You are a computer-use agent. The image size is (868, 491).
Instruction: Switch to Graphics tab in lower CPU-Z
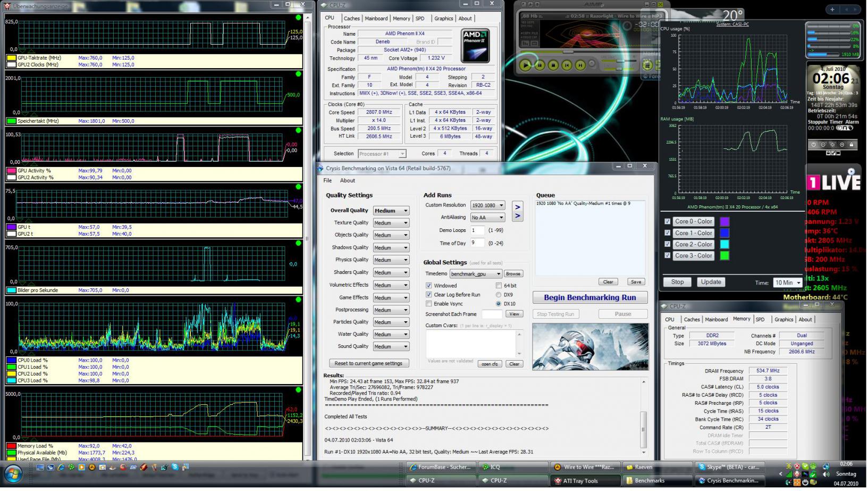783,320
